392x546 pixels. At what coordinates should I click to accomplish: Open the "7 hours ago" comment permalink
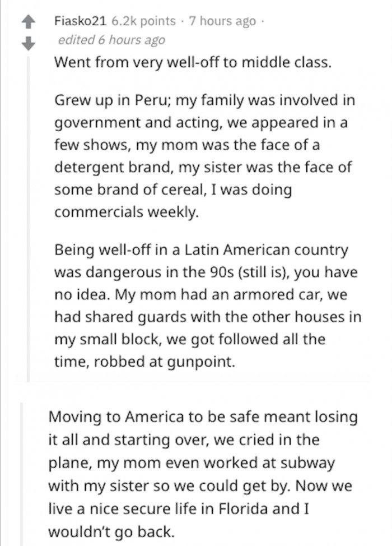click(222, 21)
